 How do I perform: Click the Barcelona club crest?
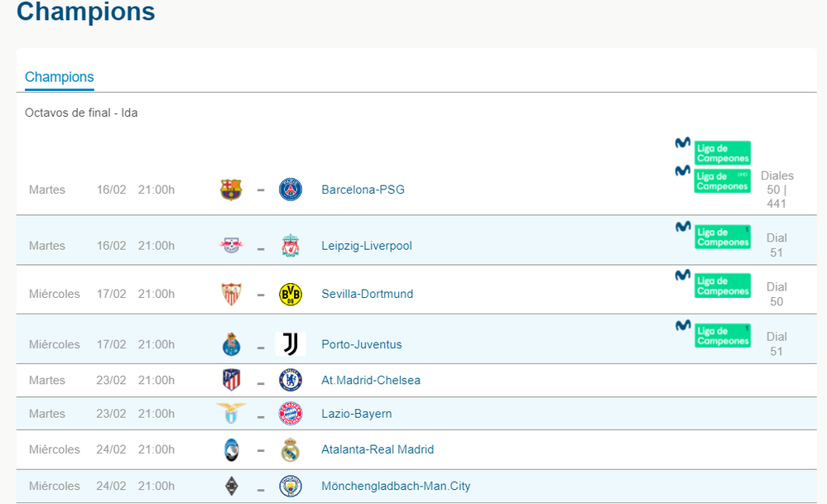point(231,189)
